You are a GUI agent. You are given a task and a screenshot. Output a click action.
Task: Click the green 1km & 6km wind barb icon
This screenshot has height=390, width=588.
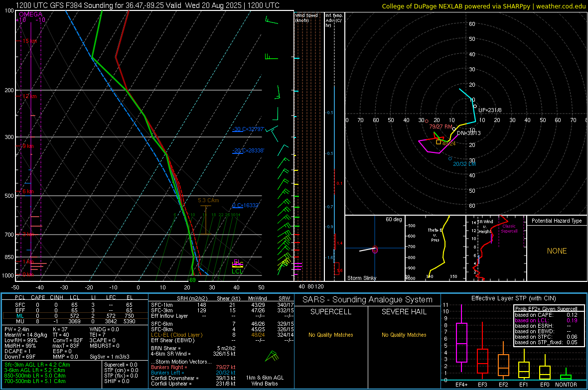coord(272,356)
